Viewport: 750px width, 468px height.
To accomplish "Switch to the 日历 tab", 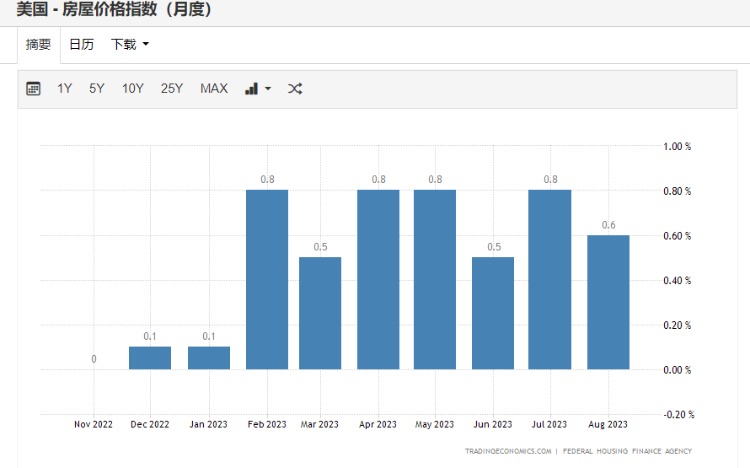I will click(81, 45).
